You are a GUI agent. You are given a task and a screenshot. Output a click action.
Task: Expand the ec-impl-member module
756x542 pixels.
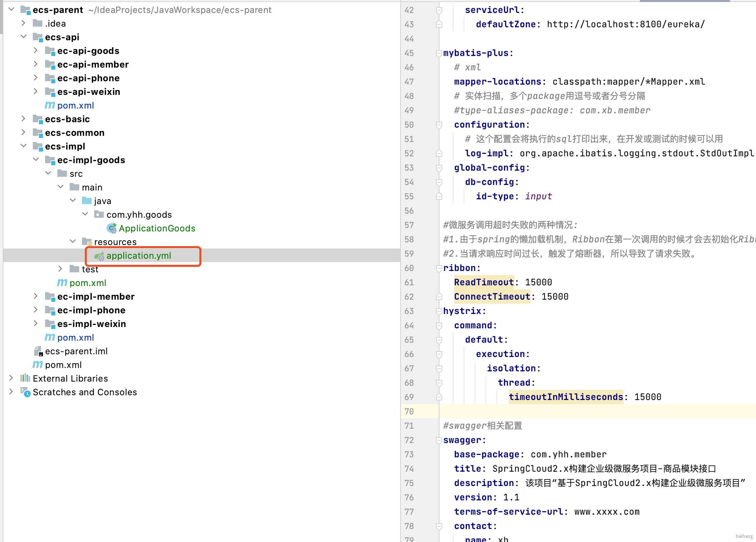[x=36, y=296]
